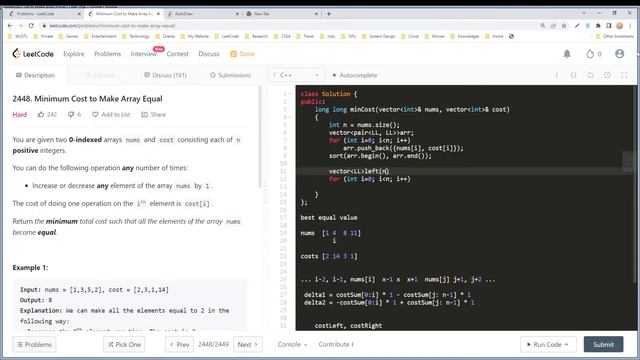640x360 pixels.
Task: Collapse code fold at line 1
Action: [290, 94]
